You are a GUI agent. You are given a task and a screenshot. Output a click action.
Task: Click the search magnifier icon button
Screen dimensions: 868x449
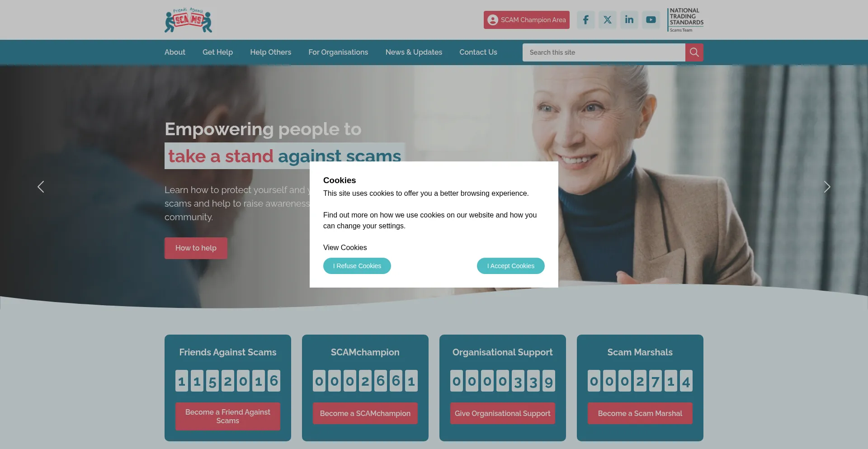(694, 52)
